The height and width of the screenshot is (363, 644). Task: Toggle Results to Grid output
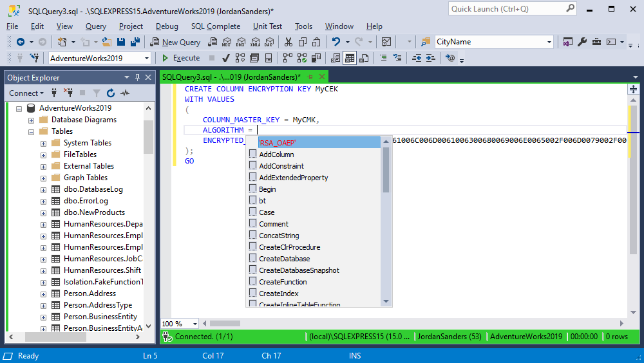pos(350,59)
